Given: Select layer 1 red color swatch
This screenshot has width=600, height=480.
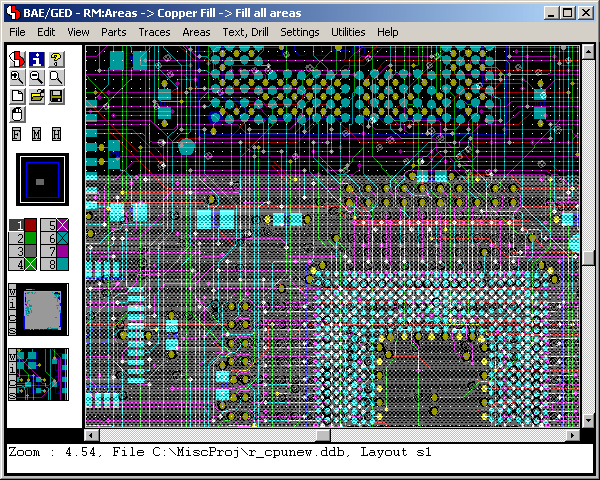Looking at the screenshot, I should point(30,226).
